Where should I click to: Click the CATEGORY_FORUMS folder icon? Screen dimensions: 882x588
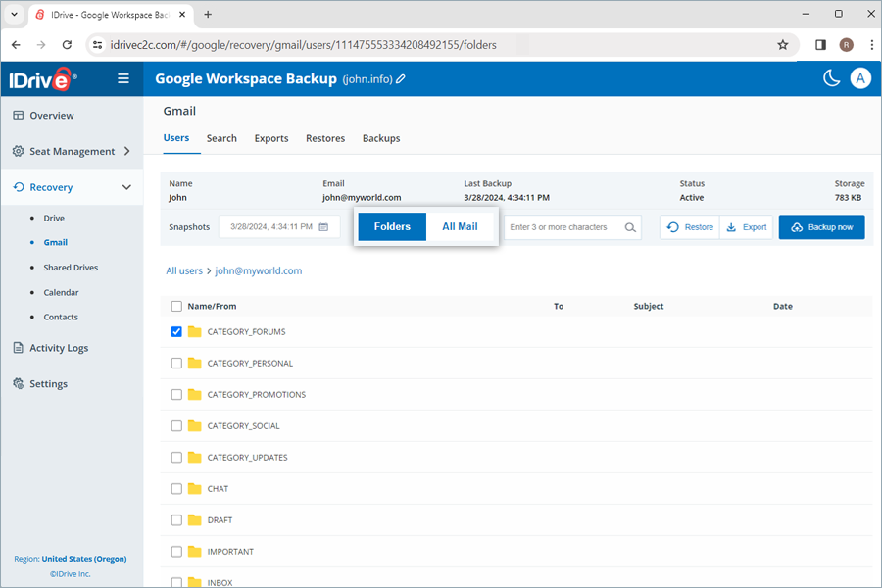tap(195, 332)
